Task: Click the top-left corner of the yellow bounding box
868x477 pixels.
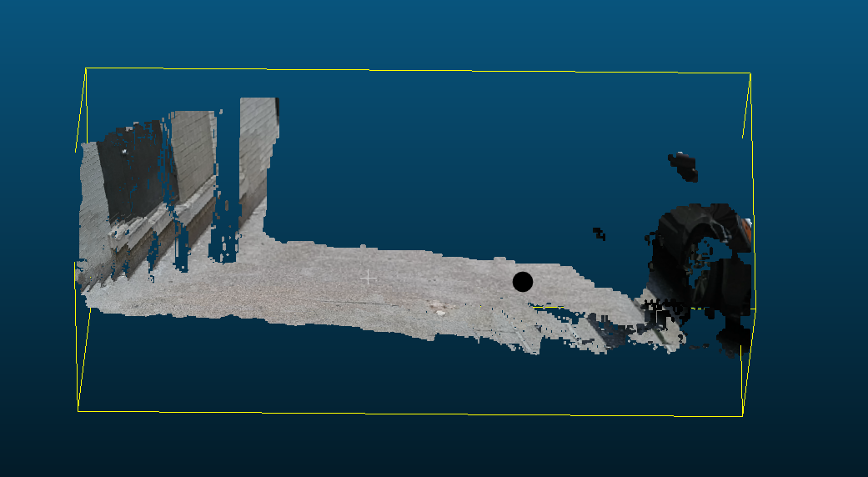Action: tap(86, 68)
